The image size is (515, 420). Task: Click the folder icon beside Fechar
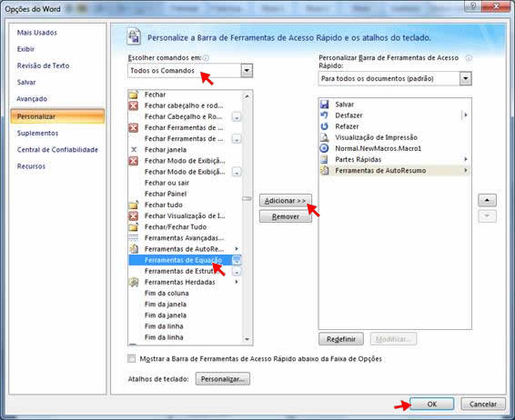[x=134, y=95]
